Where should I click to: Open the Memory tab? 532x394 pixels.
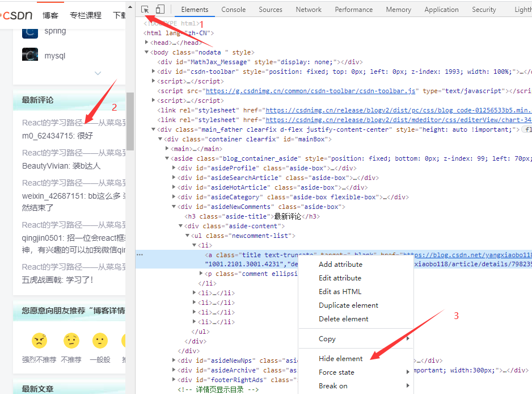pyautogui.click(x=398, y=10)
